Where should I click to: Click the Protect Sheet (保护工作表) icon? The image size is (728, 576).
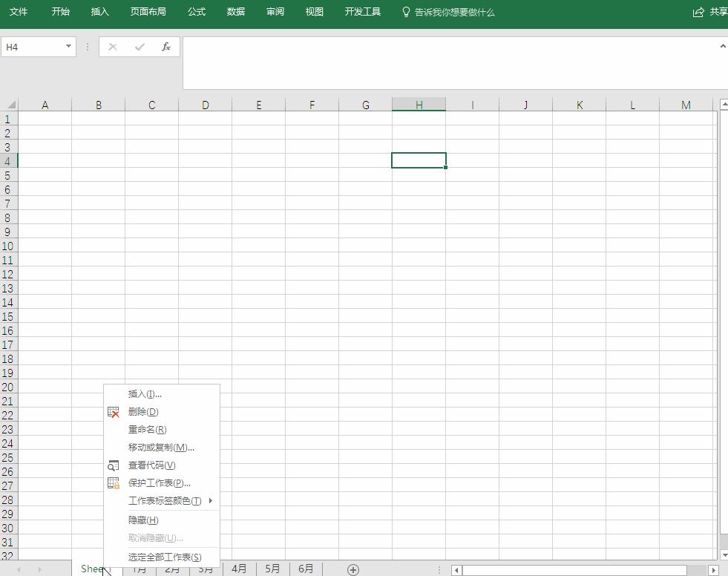114,483
